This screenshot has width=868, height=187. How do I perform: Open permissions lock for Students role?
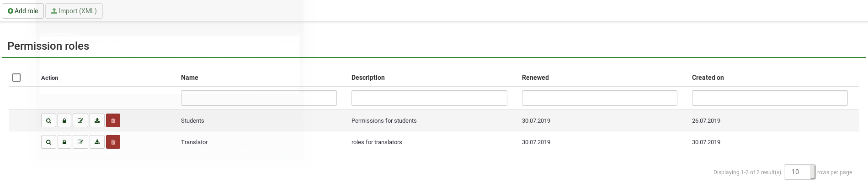(x=64, y=120)
